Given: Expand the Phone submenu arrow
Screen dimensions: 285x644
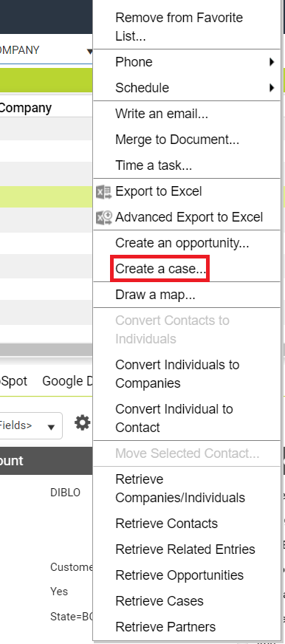Looking at the screenshot, I should pos(272,62).
